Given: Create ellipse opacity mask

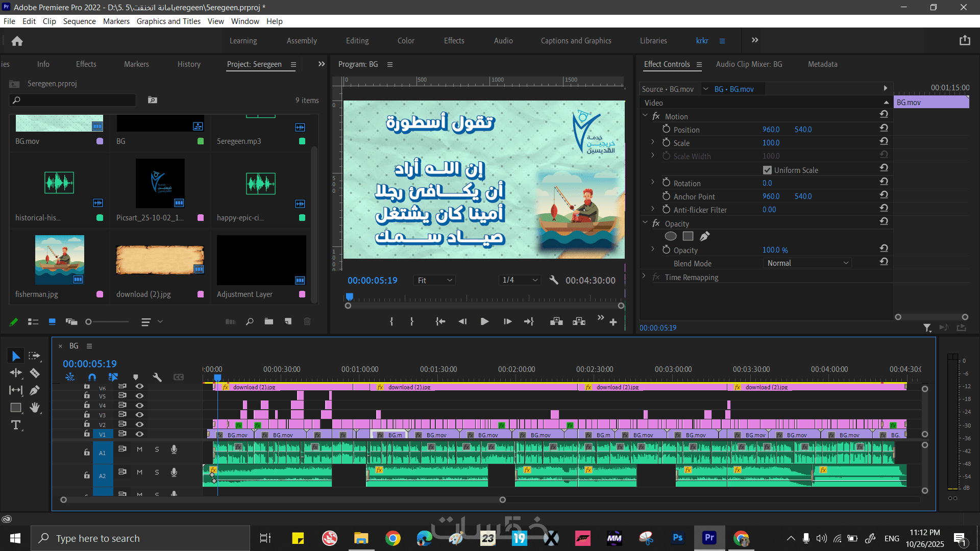Looking at the screenshot, I should [x=671, y=236].
